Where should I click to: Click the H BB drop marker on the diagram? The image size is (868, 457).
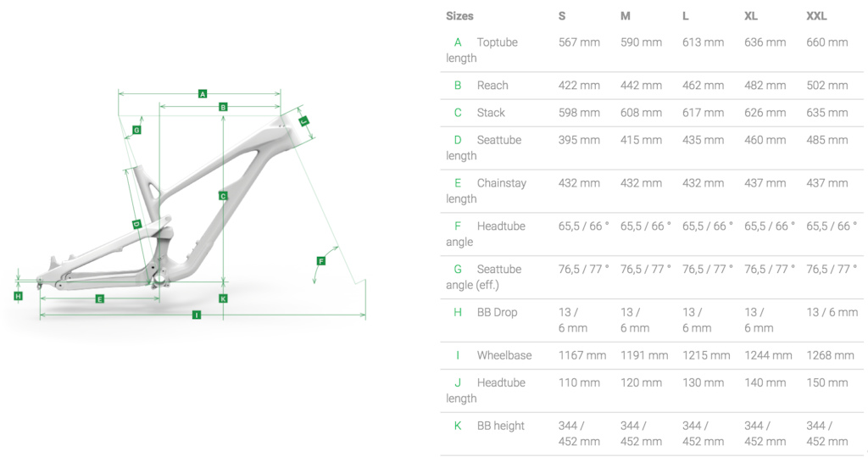(x=18, y=295)
